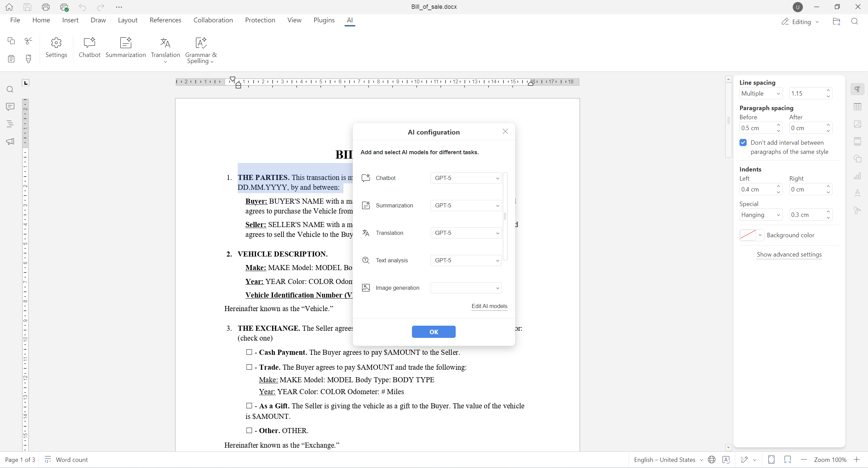Enable Fit to width view mode
Viewport: 868px width, 468px height.
[787, 460]
